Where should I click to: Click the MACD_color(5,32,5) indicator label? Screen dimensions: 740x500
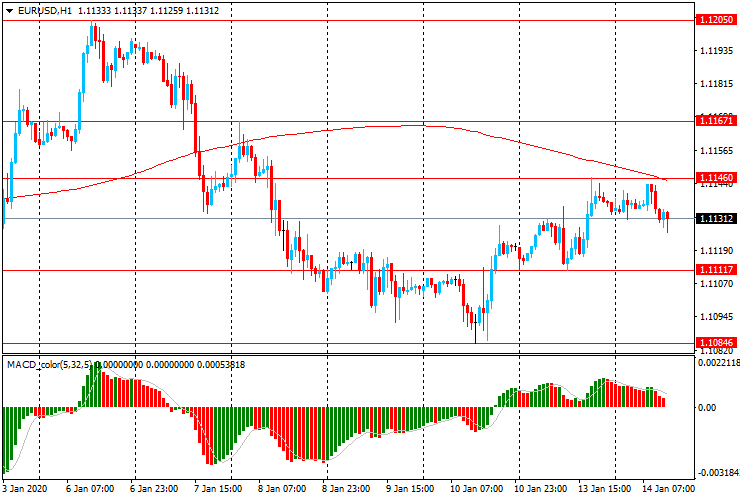pos(50,364)
